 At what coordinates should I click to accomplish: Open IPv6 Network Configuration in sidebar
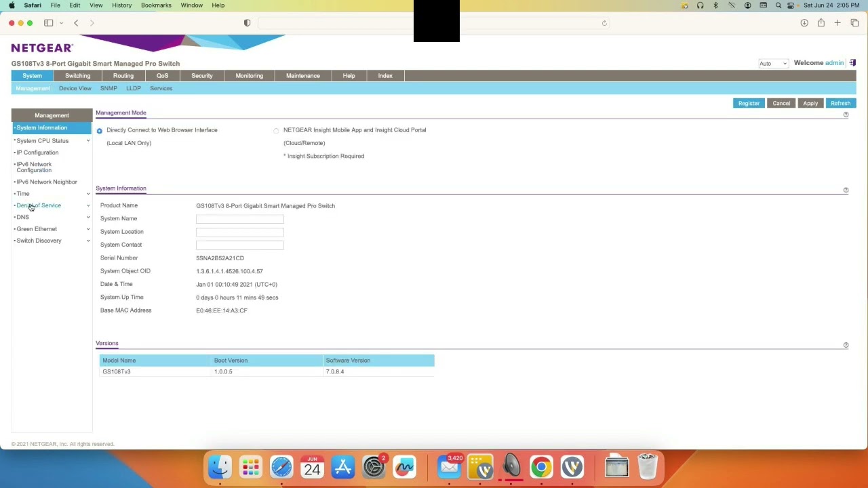34,167
